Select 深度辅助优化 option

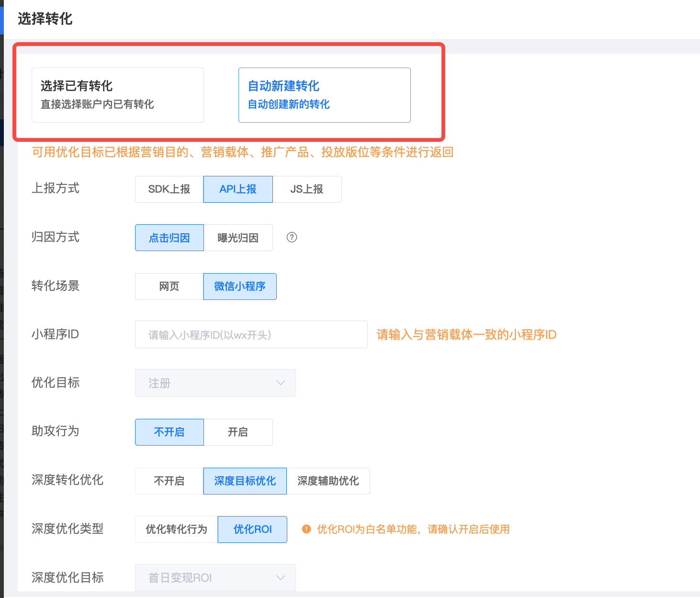(328, 481)
